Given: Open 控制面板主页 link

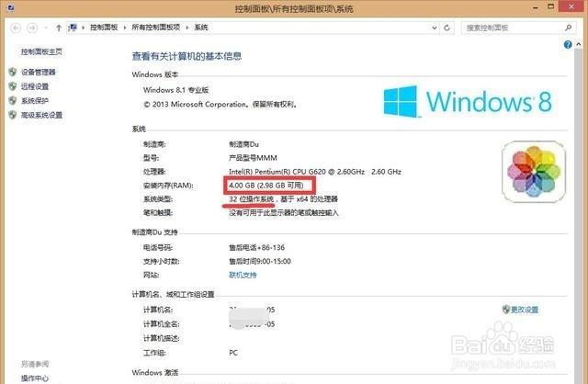Looking at the screenshot, I should 41,51.
